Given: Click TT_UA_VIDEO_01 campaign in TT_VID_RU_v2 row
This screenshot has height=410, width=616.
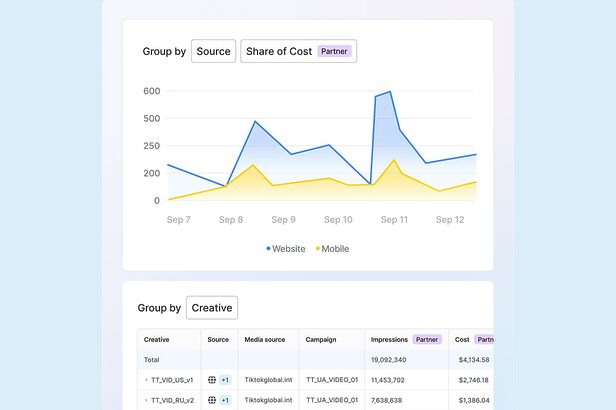Looking at the screenshot, I should click(332, 400).
